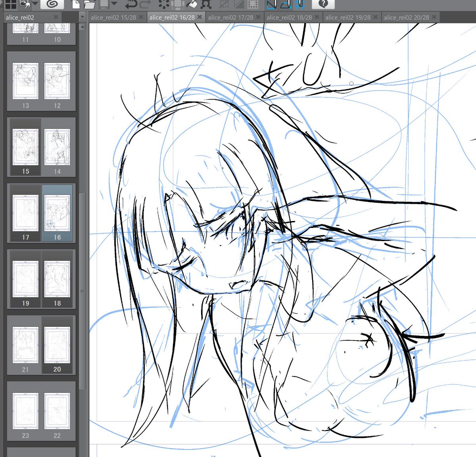Open the grid layout icon in command bar

point(10,4)
